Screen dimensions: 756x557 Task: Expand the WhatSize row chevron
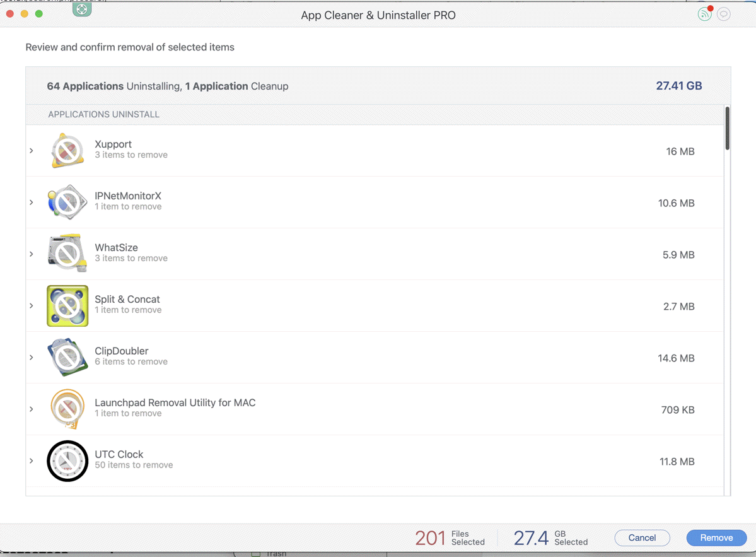coord(32,254)
